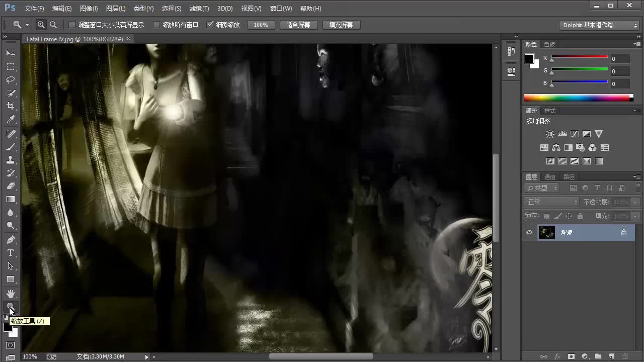Open the 类型 layer filter dropdown
This screenshot has height=362, width=644.
coord(542,188)
